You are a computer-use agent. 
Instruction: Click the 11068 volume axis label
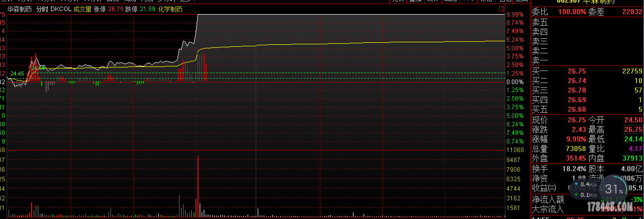[x=516, y=150]
